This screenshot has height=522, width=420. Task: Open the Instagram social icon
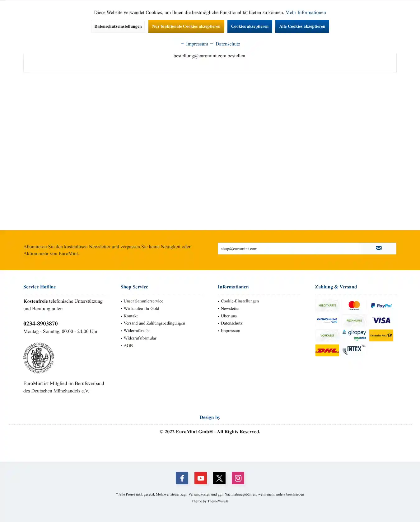(238, 478)
